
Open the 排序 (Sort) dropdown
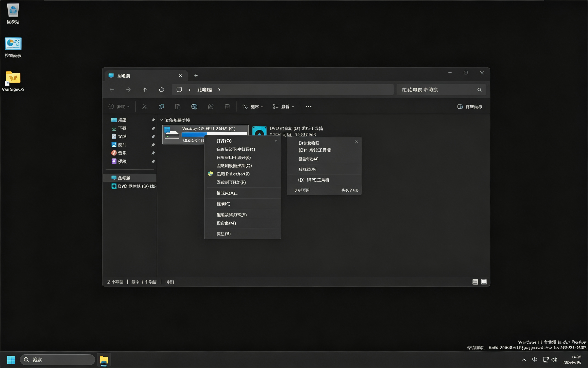(x=253, y=106)
